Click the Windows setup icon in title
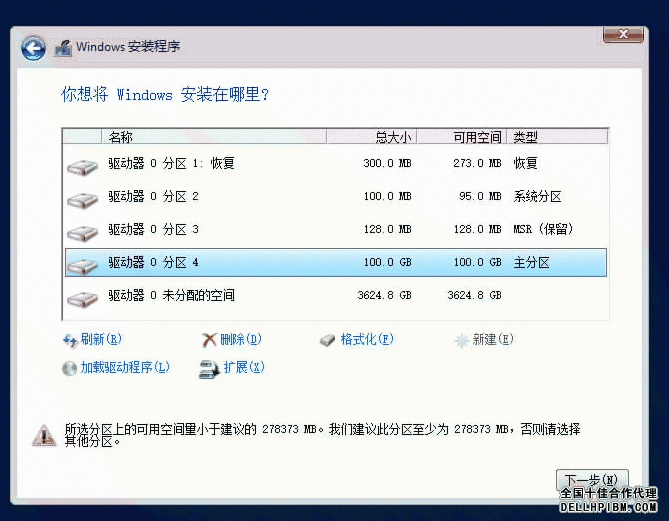The height and width of the screenshot is (521, 669). (x=63, y=48)
